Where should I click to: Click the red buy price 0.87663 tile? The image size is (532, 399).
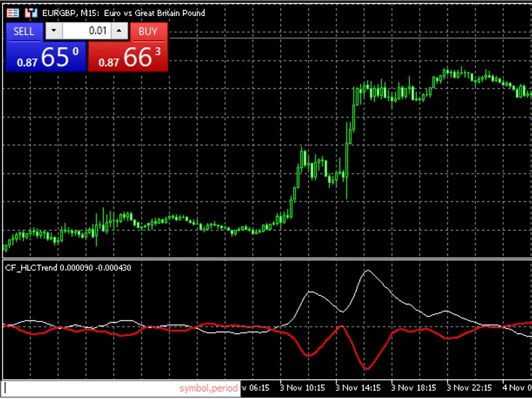click(x=128, y=57)
